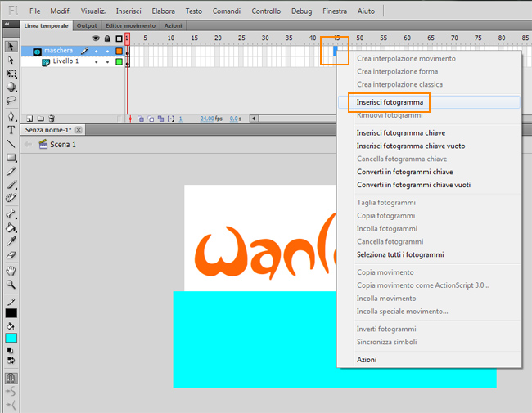Open the Elabora menu
Image resolution: width=532 pixels, height=413 pixels.
(163, 11)
